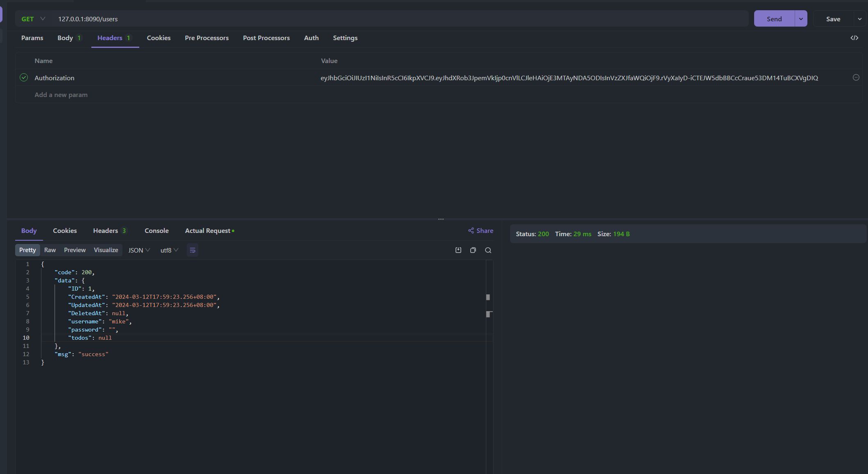This screenshot has height=474, width=868.
Task: Send the request
Action: [x=774, y=19]
